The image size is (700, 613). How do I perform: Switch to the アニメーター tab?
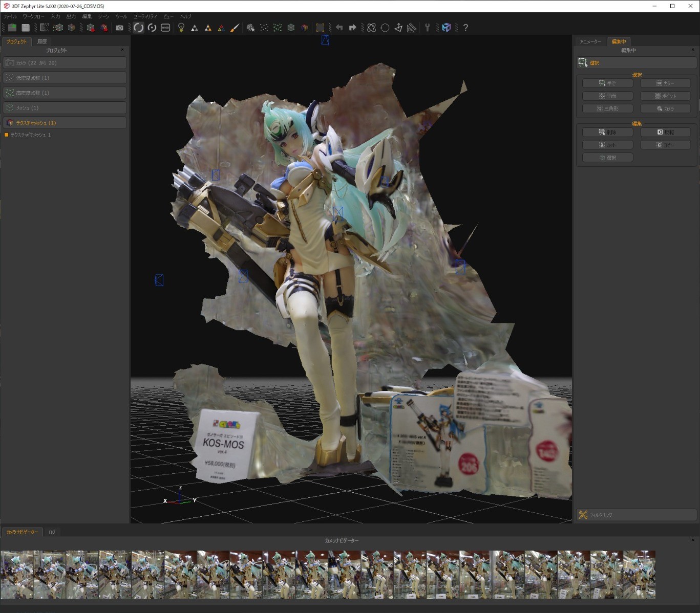[590, 41]
